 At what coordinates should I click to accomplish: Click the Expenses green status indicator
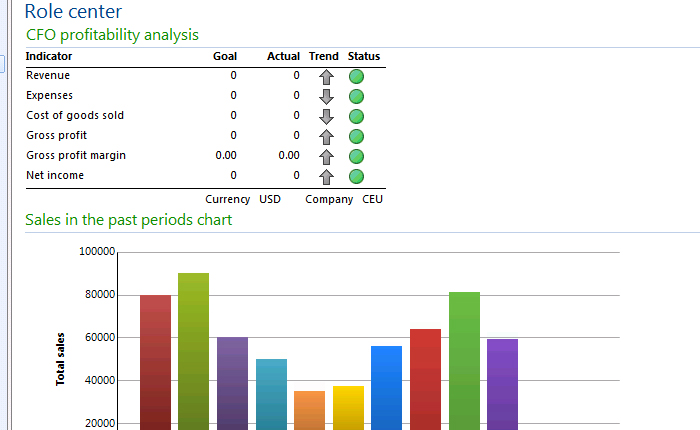pos(356,96)
